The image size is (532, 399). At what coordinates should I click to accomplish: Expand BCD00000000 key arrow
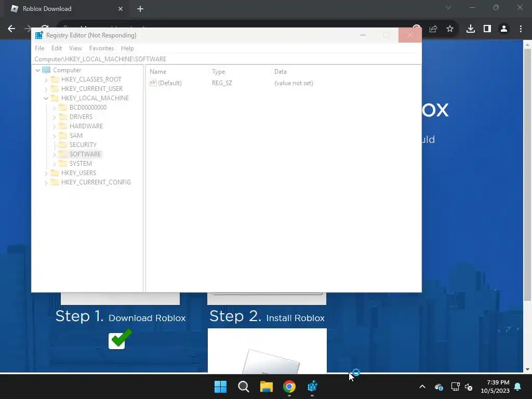(x=54, y=108)
